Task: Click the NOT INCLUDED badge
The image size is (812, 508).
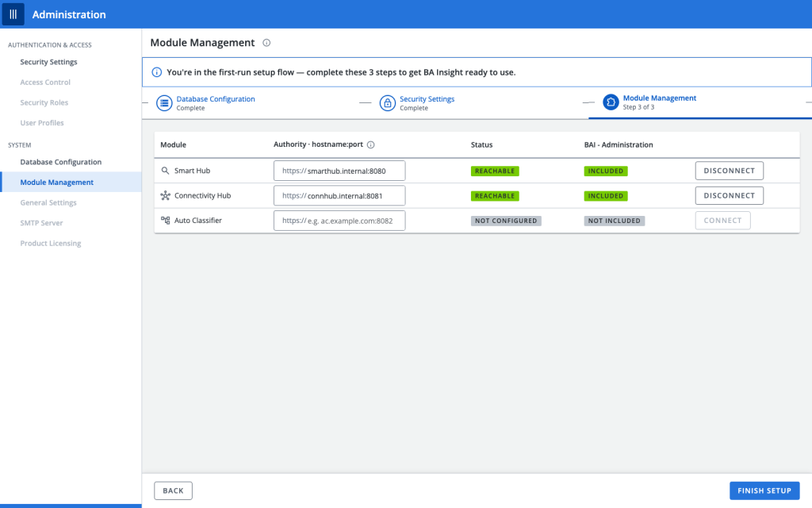Action: pos(615,221)
